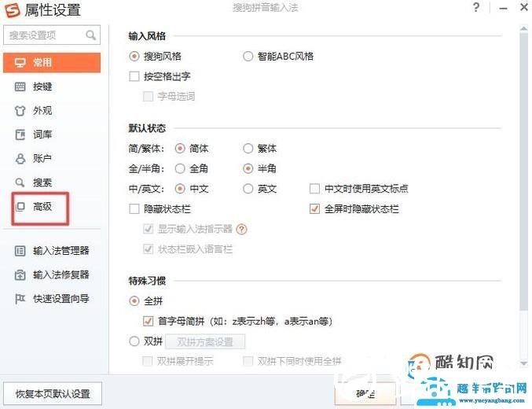Click the shirt icon beside 外观
532x409 pixels.
point(20,111)
